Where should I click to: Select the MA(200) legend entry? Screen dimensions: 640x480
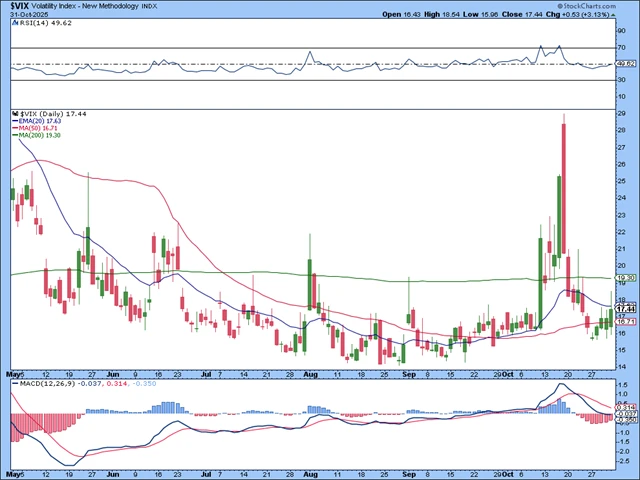coord(40,137)
